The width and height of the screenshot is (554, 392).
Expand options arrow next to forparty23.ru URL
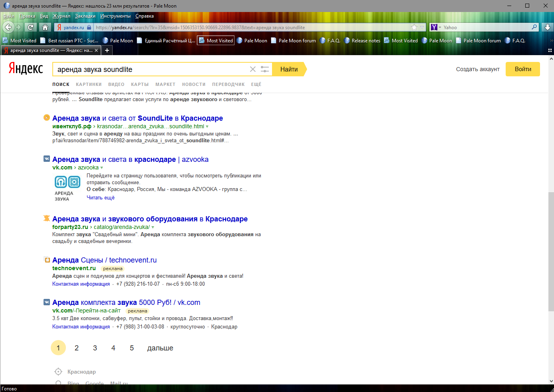[153, 227]
